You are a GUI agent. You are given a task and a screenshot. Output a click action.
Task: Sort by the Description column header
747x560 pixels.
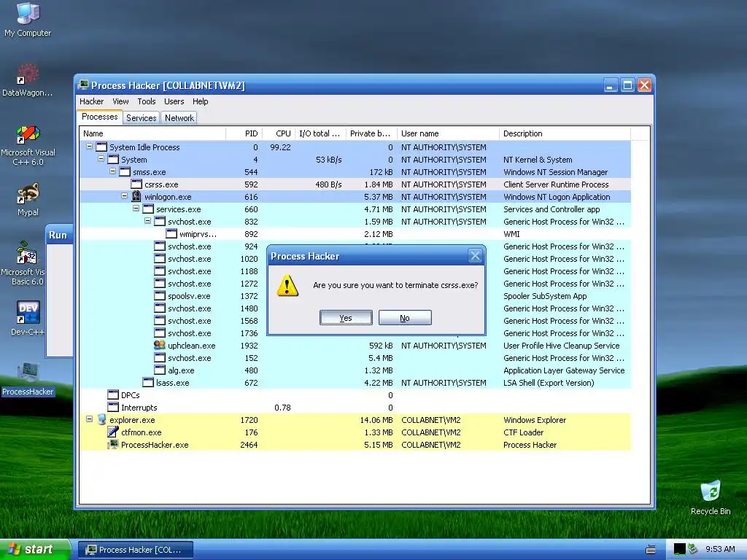tap(565, 133)
